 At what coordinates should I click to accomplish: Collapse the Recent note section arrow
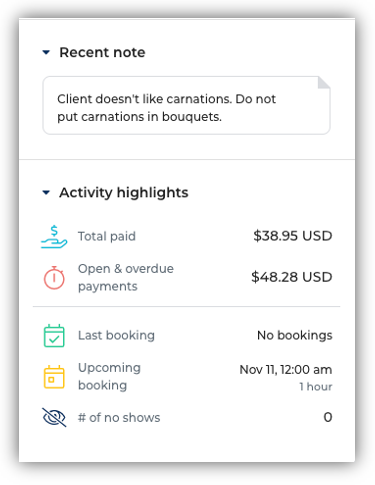(x=46, y=52)
